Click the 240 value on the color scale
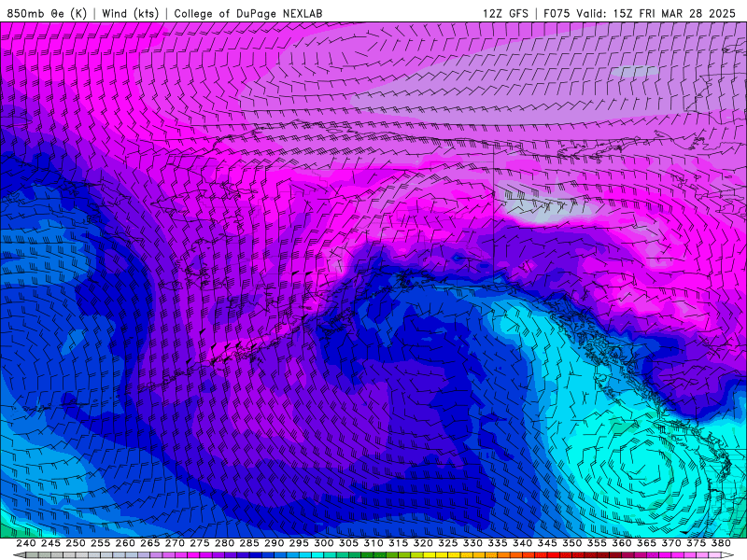 click(26, 543)
